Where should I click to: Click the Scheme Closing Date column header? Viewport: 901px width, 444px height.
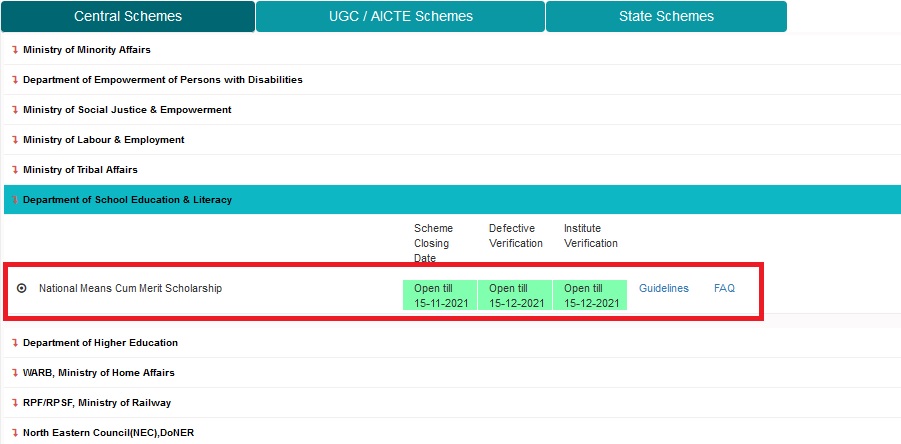(433, 244)
